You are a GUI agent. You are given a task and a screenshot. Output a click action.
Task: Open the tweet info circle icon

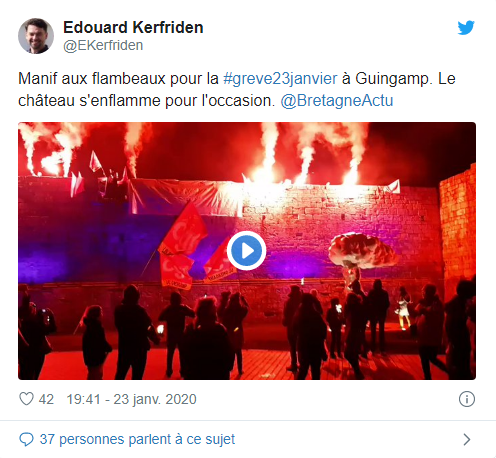click(x=467, y=399)
